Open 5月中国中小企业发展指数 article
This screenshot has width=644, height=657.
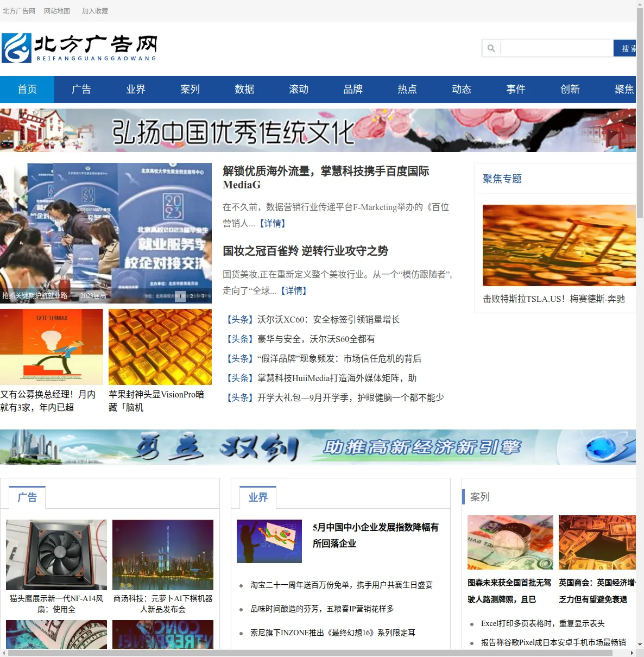tap(376, 535)
